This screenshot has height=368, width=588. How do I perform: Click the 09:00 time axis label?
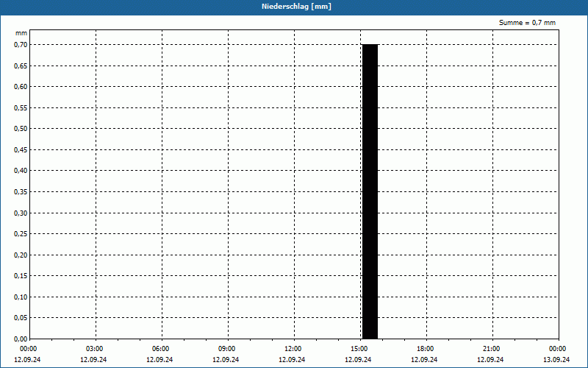coord(227,349)
